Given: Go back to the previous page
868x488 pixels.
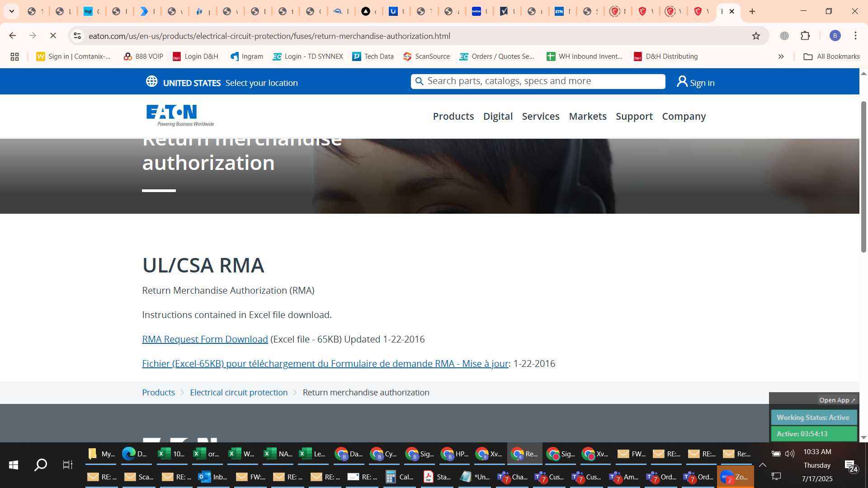Looking at the screenshot, I should tap(13, 36).
